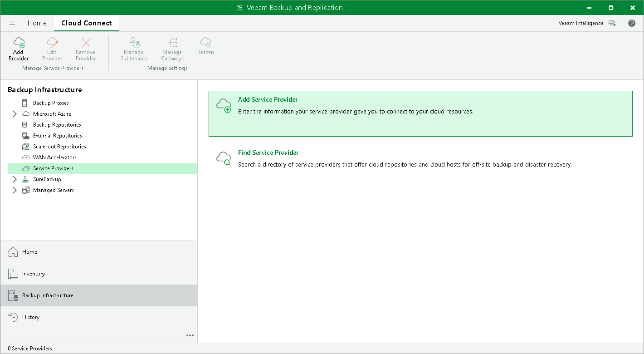
Task: Select Managed Servers in the tree
Action: (54, 190)
